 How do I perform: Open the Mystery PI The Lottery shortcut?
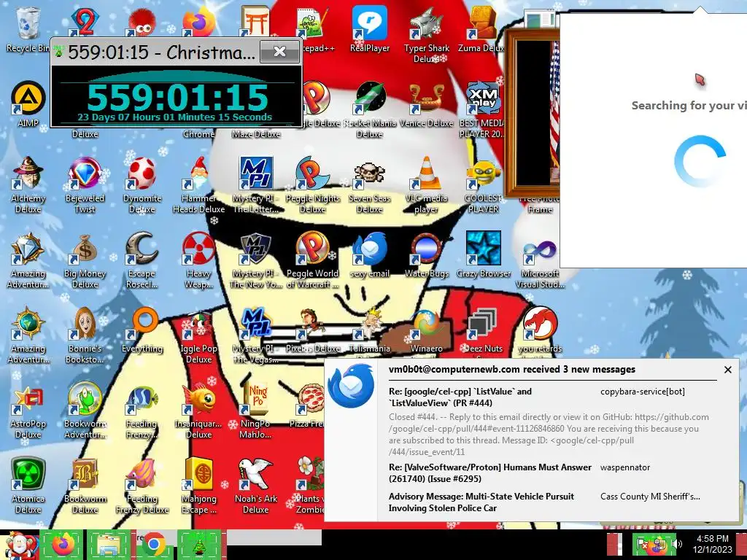(x=256, y=184)
